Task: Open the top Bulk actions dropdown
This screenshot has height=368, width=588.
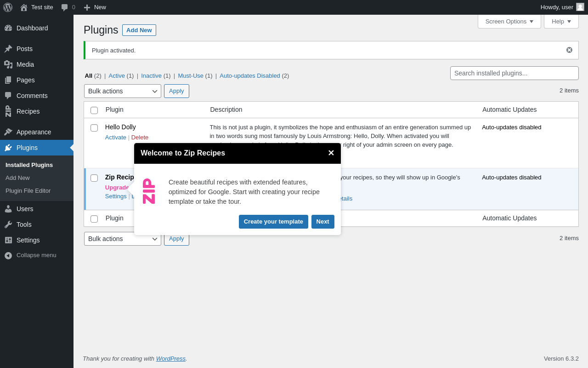Action: pos(123,91)
